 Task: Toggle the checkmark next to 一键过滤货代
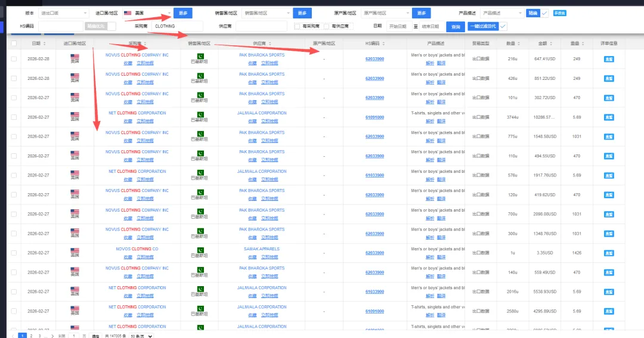click(503, 26)
